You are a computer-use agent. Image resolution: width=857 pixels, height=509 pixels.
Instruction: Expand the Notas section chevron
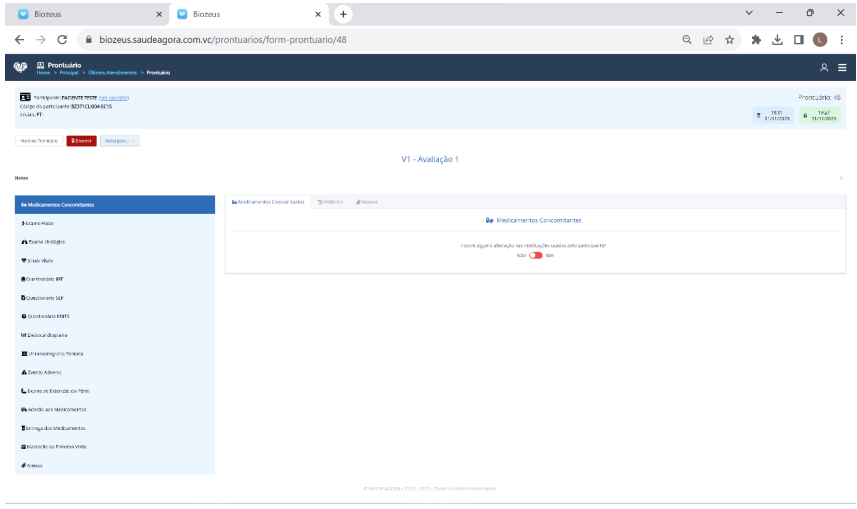point(841,178)
